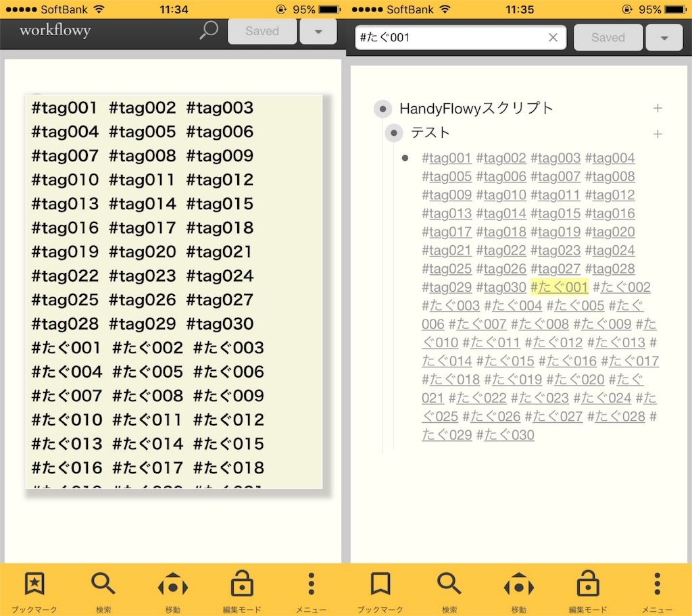This screenshot has width=692, height=616.
Task: Open the テスト item
Action: coord(430,132)
